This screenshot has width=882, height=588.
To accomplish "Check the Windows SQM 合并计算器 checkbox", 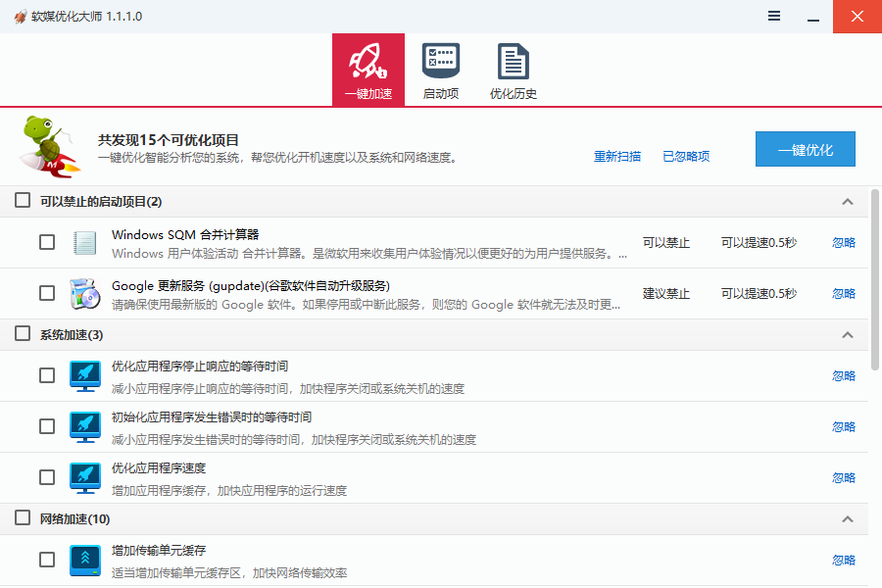I will [x=47, y=242].
